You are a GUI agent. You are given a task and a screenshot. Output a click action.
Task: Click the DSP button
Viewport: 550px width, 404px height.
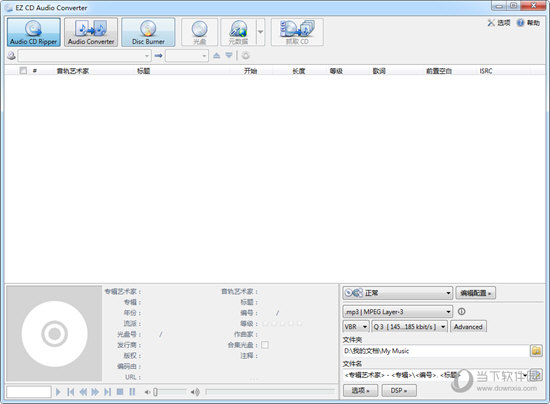pos(399,390)
